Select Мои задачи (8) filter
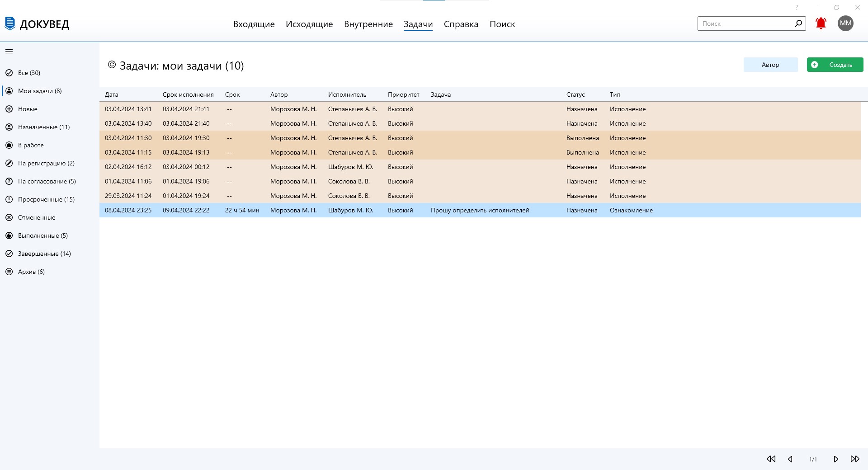The image size is (868, 470). tap(40, 91)
